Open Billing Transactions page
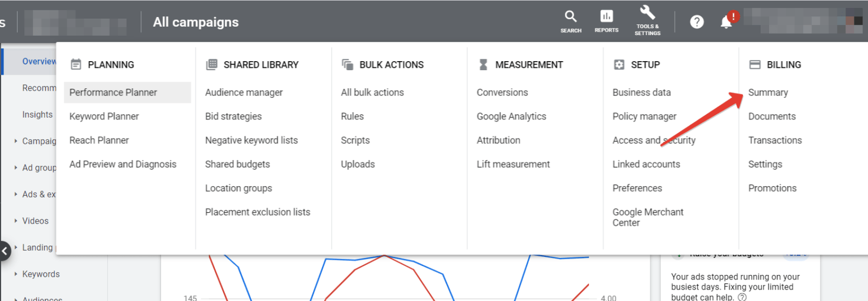This screenshot has width=868, height=301. coord(775,140)
